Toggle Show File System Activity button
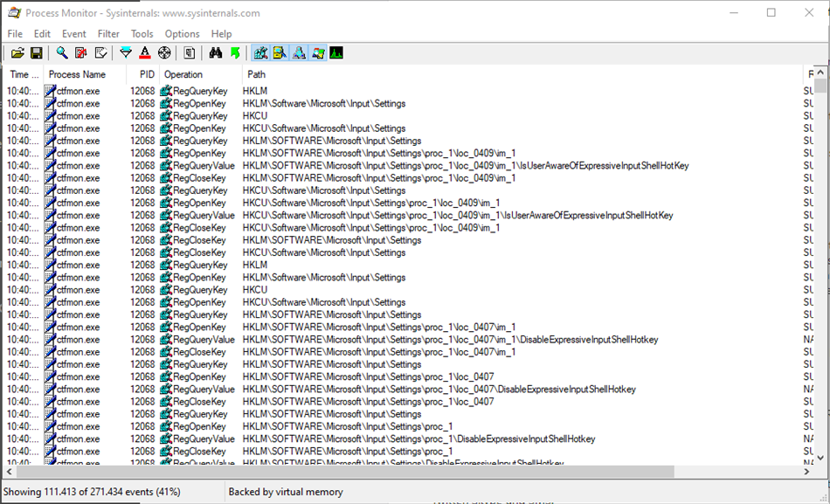 pos(280,53)
